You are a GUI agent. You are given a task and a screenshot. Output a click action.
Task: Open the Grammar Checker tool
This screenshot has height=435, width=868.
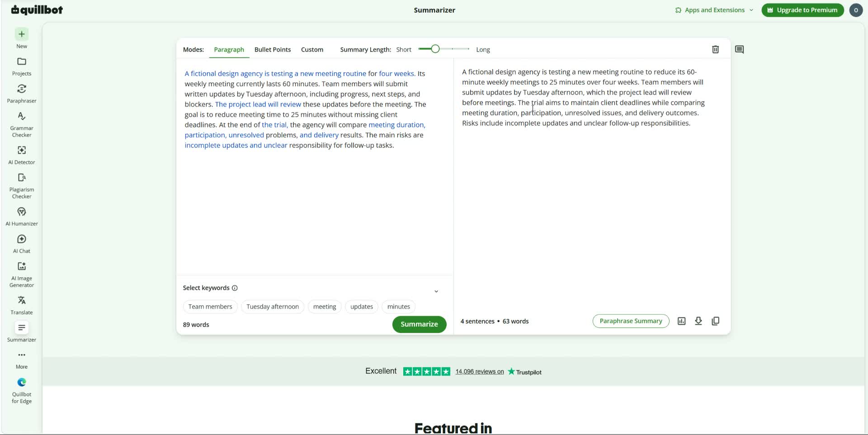[x=21, y=124]
